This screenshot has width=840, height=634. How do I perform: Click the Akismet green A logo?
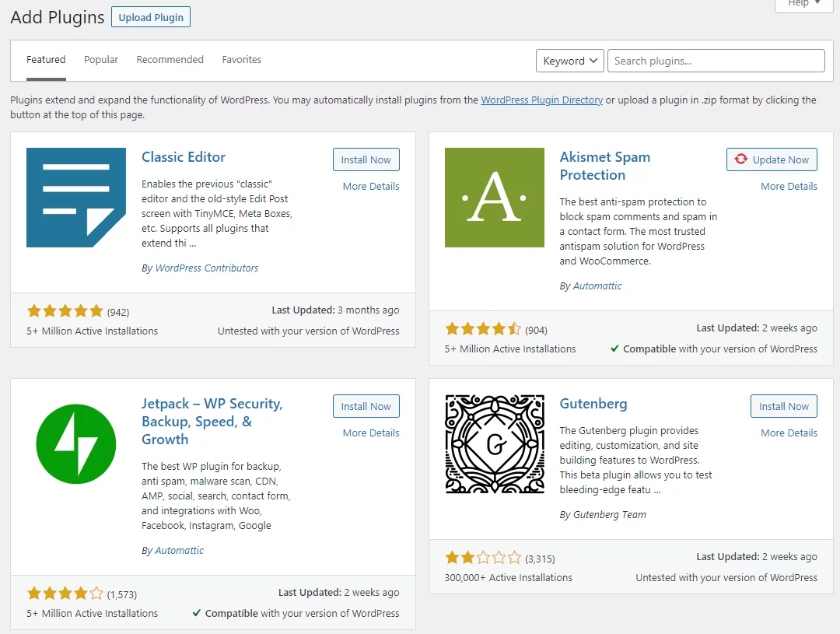pyautogui.click(x=495, y=198)
